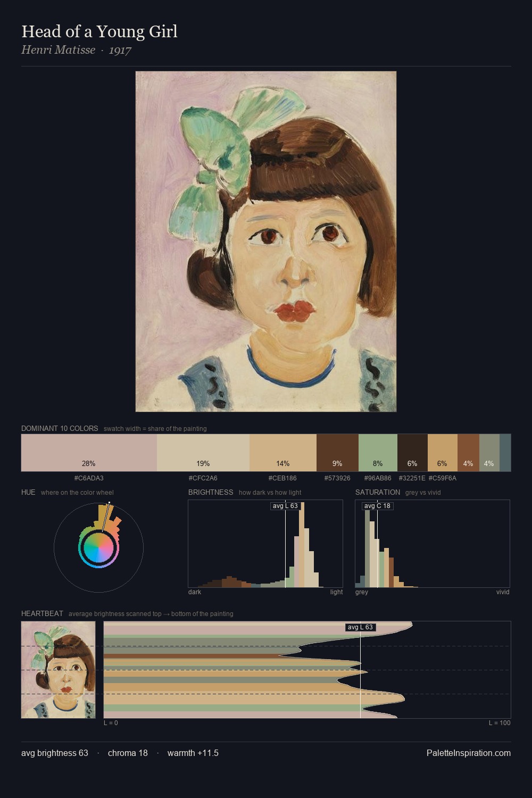This screenshot has width=532, height=798.
Task: Click the hex label #32251E
Action: click(412, 478)
